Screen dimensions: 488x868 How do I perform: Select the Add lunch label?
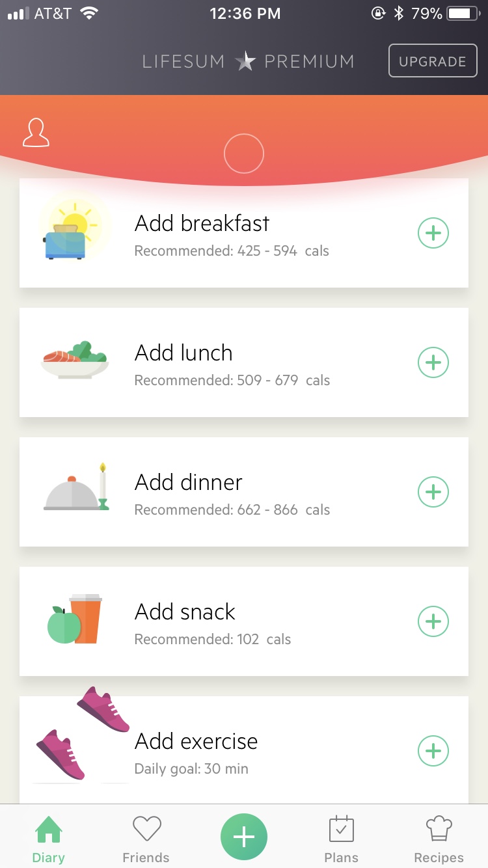pos(183,353)
